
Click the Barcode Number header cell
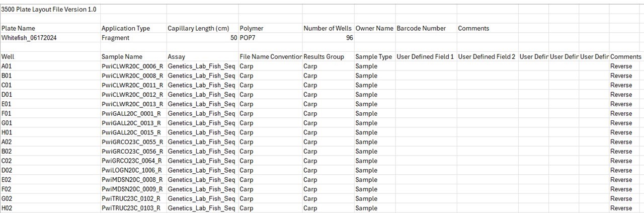point(426,28)
